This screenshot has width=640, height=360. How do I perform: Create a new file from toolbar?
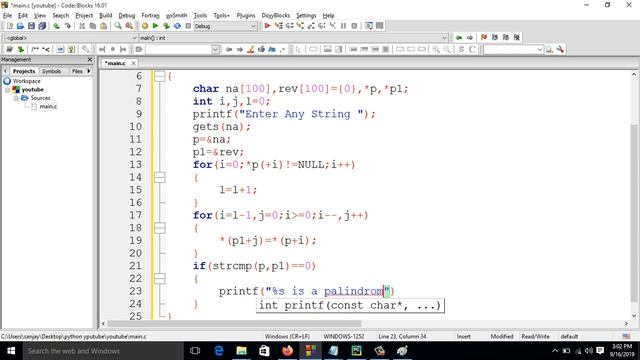coord(10,26)
